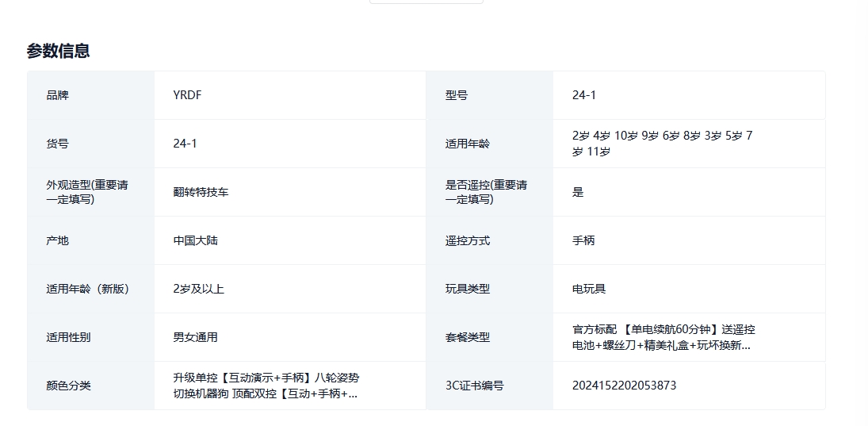This screenshot has width=868, height=426.
Task: Click the 品牌 label cell
Action: [x=58, y=95]
